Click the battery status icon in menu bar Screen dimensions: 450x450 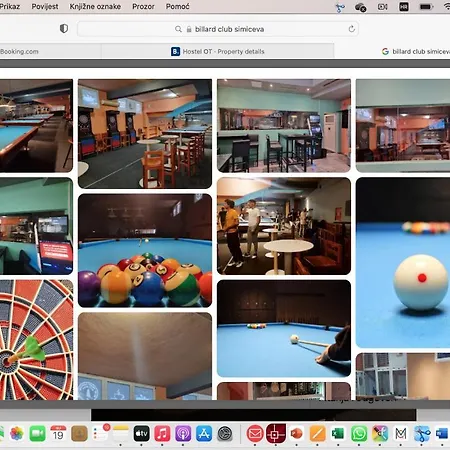[x=426, y=6]
